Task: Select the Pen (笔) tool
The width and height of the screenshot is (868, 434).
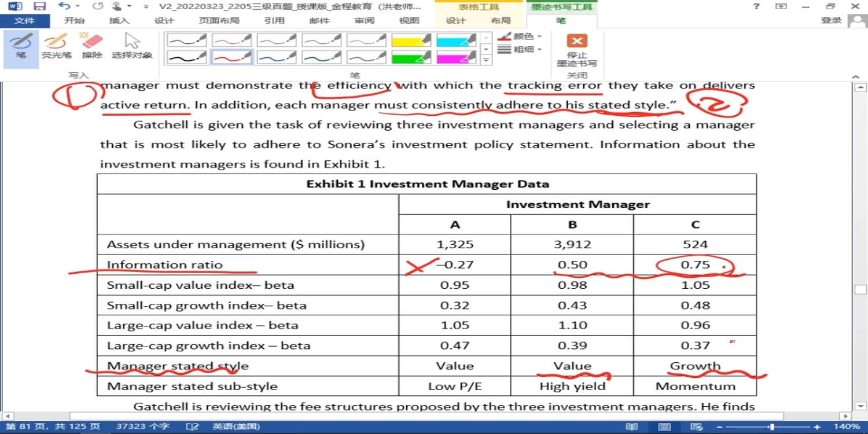Action: [21, 46]
